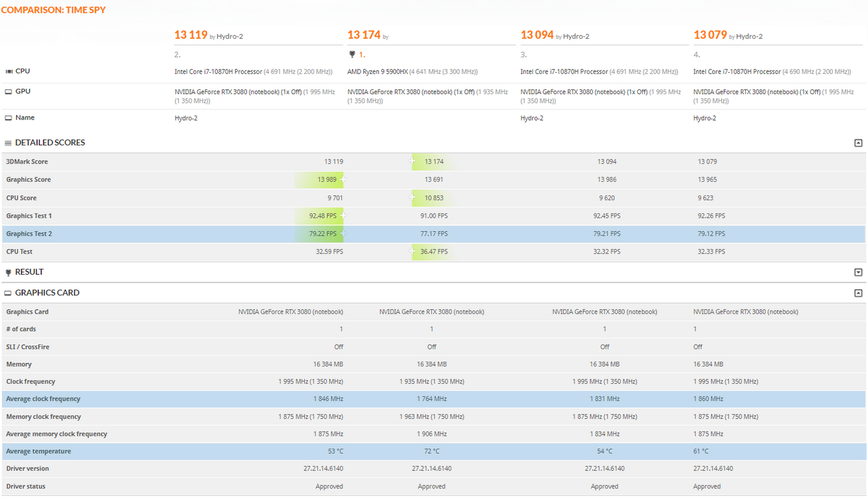Open the 13 094 score result
The width and height of the screenshot is (868, 497).
click(537, 35)
